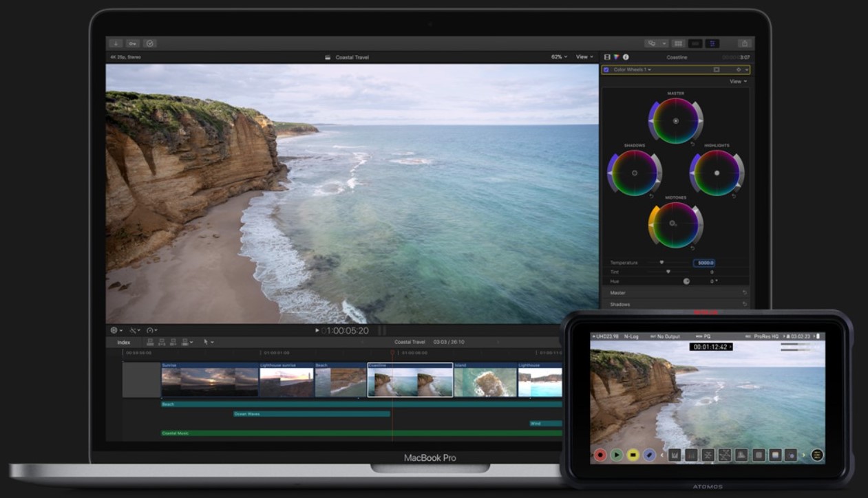Reset the Master color wheel
The height and width of the screenshot is (498, 868).
coord(692,143)
